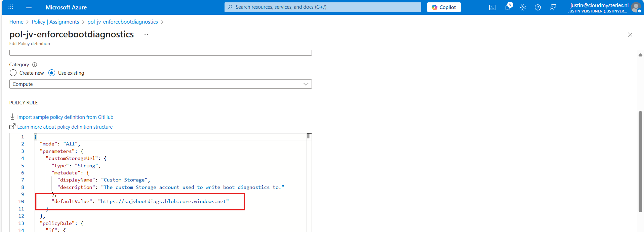Select the Create new radio button
Image resolution: width=644 pixels, height=232 pixels.
pyautogui.click(x=13, y=73)
